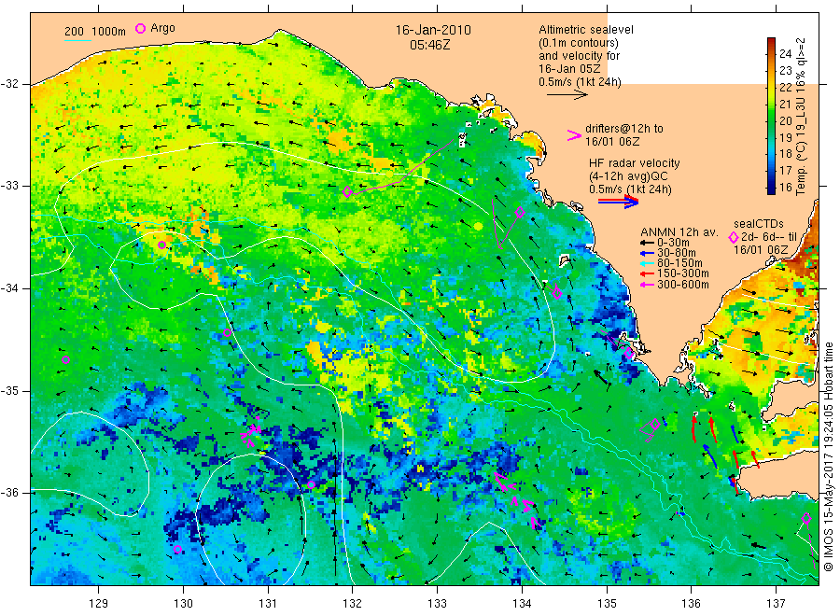Click the Argo float circle near 129.9E, 36.5S

(x=178, y=550)
